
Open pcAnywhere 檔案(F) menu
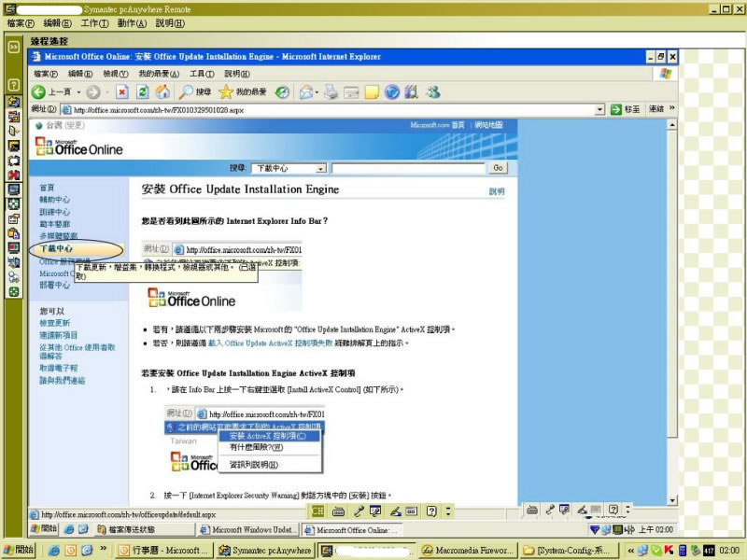tap(21, 22)
